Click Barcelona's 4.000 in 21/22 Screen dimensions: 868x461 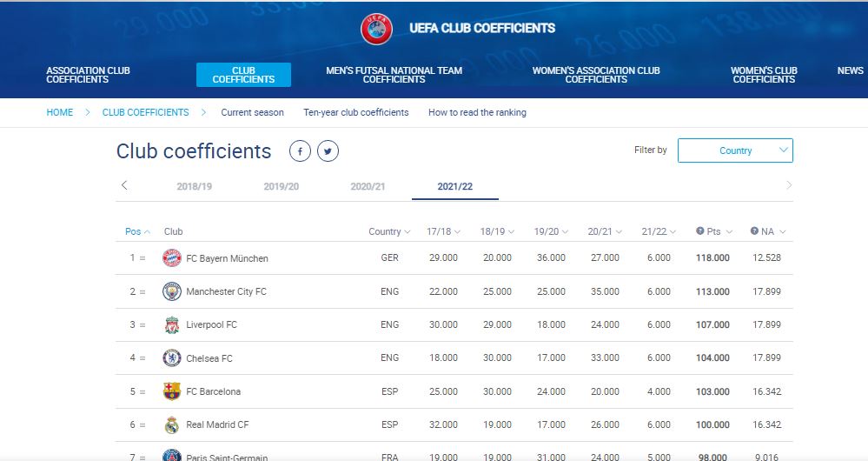coord(659,391)
